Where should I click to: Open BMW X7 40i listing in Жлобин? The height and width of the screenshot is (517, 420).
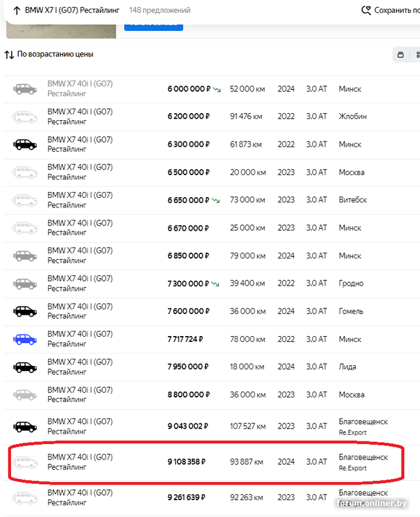[79, 116]
